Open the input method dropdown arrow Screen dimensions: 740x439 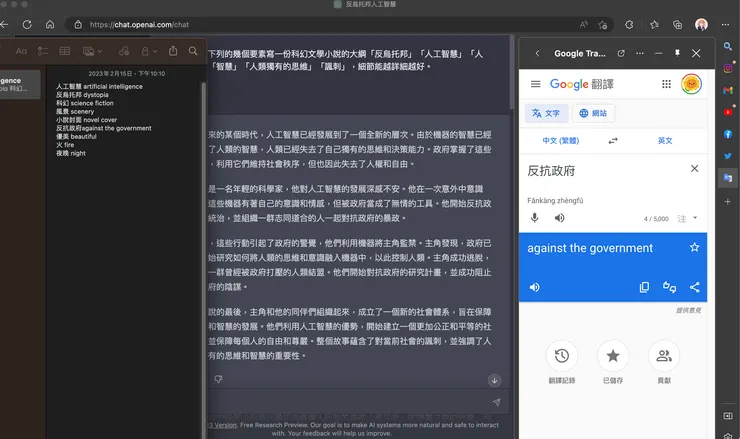(695, 218)
